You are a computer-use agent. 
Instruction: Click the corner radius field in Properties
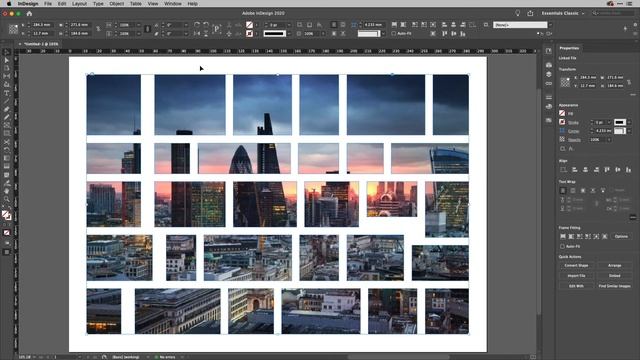pyautogui.click(x=603, y=131)
